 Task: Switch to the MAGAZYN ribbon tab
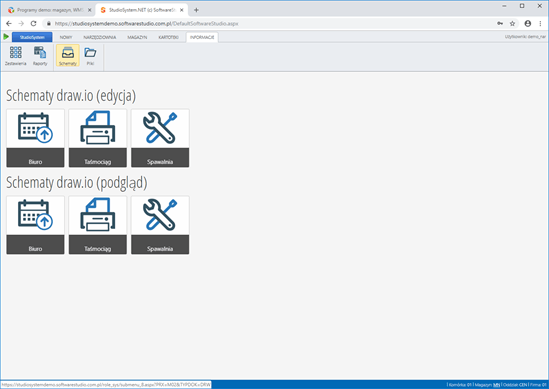137,37
